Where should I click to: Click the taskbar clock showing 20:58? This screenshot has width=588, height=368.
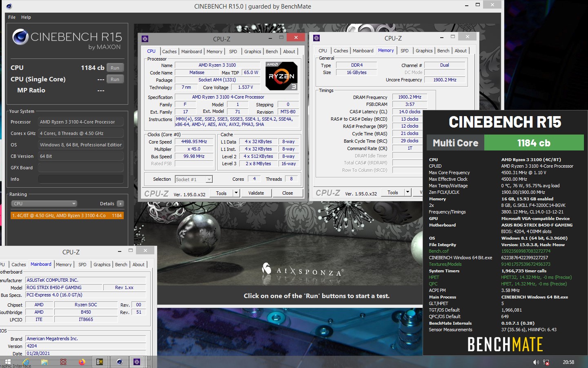point(568,362)
